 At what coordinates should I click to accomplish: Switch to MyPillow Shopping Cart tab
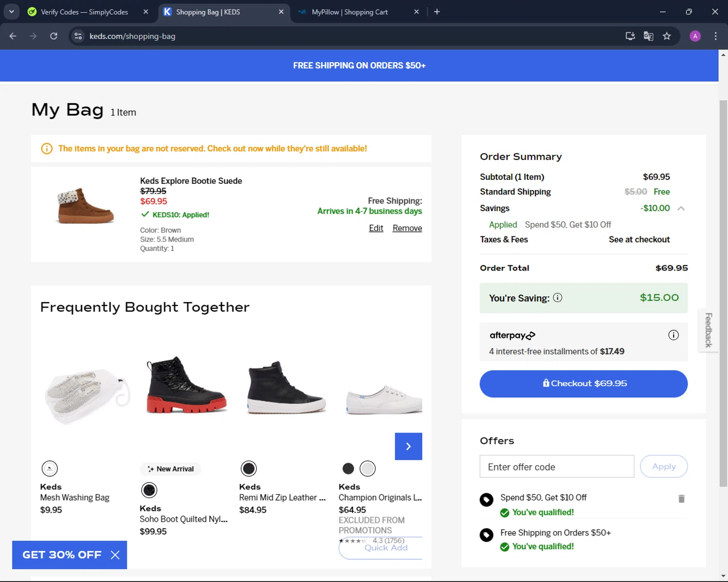pos(349,12)
